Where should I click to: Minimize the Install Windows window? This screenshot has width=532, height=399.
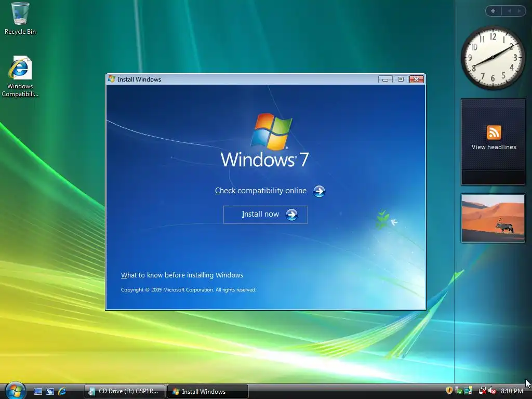pyautogui.click(x=385, y=79)
